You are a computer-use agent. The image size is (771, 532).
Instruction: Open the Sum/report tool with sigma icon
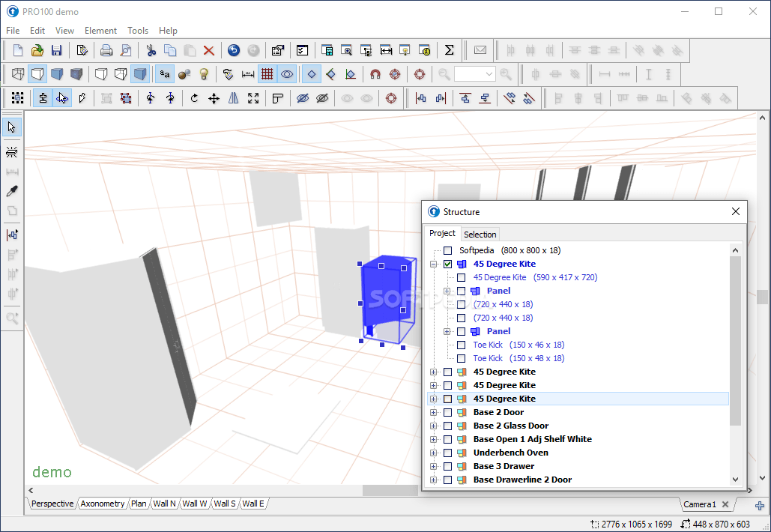[449, 49]
